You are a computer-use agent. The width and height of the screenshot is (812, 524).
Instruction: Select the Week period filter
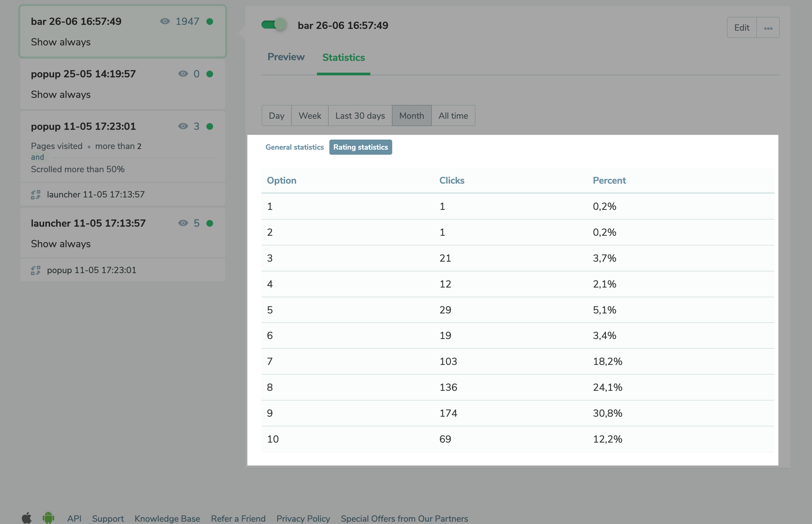tap(310, 116)
